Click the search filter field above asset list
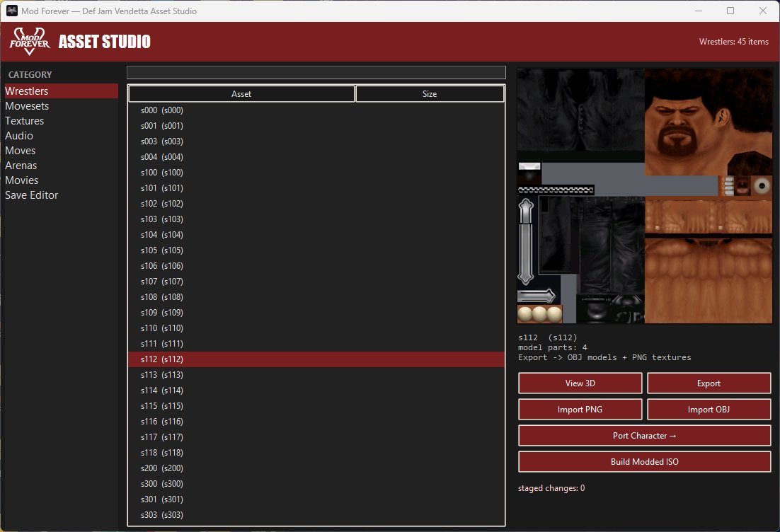The image size is (780, 532). tap(316, 73)
